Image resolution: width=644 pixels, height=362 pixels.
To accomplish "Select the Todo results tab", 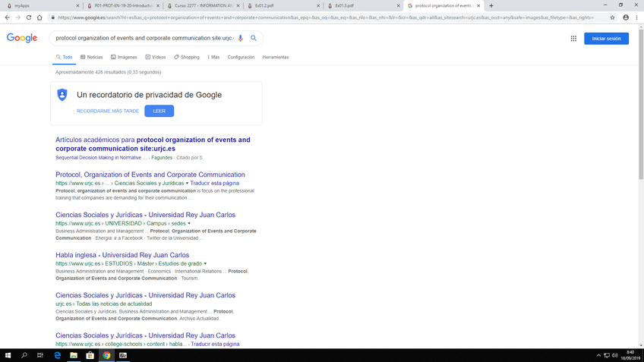I will pyautogui.click(x=64, y=57).
